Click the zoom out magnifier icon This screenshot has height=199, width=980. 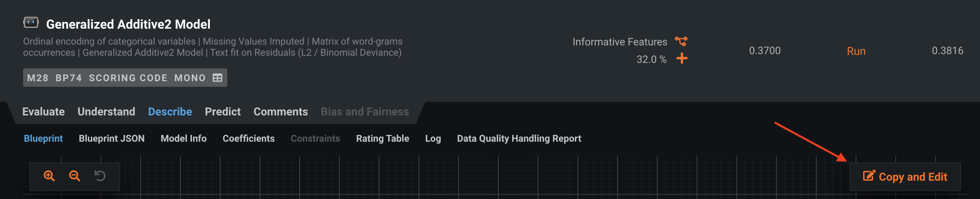coord(75,176)
